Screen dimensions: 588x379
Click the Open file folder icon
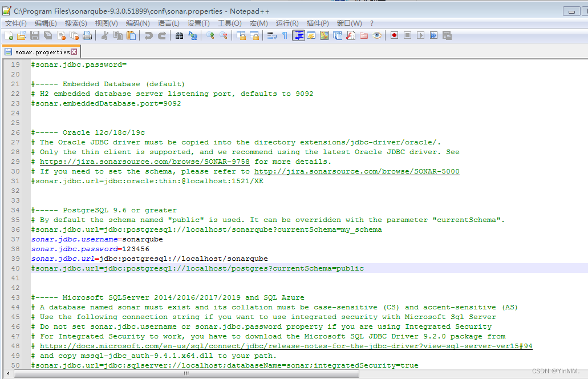point(21,35)
